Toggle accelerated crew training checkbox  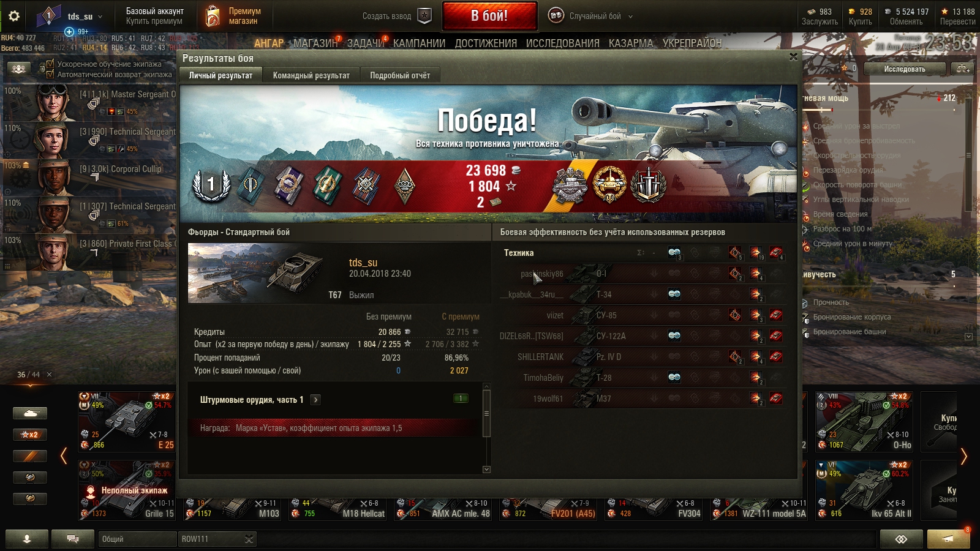51,64
